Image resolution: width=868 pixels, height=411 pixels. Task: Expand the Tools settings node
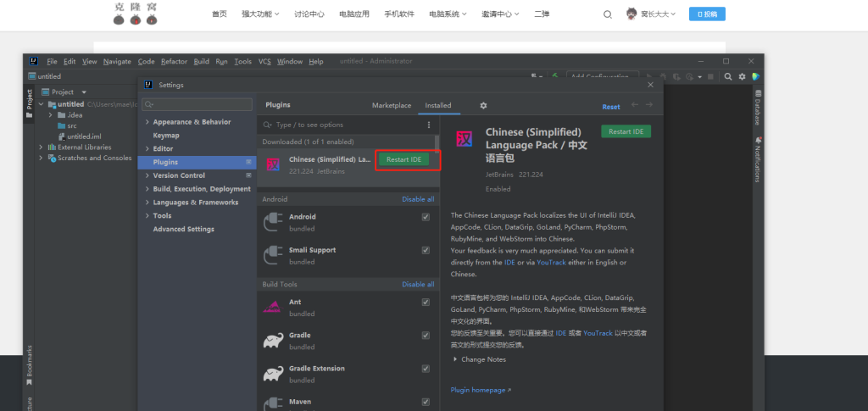tap(147, 216)
